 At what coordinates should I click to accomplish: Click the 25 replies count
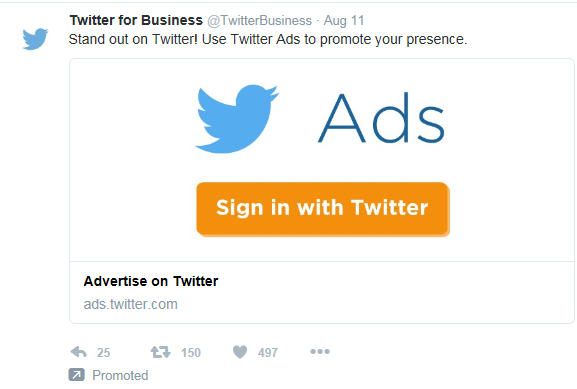pyautogui.click(x=103, y=353)
